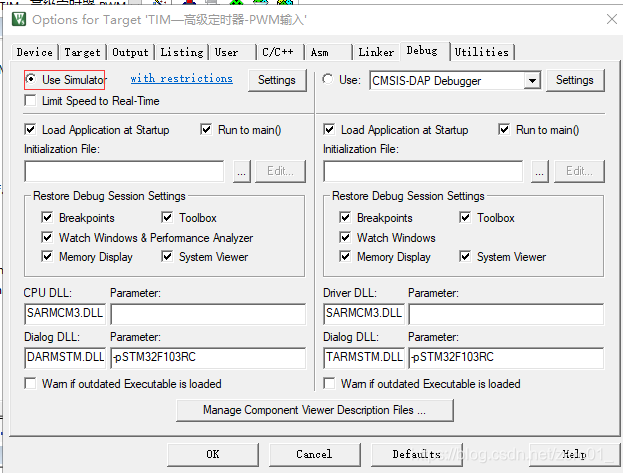Toggle hardware Watch Windows checkbox
Image resolution: width=623 pixels, height=473 pixels.
[x=345, y=237]
